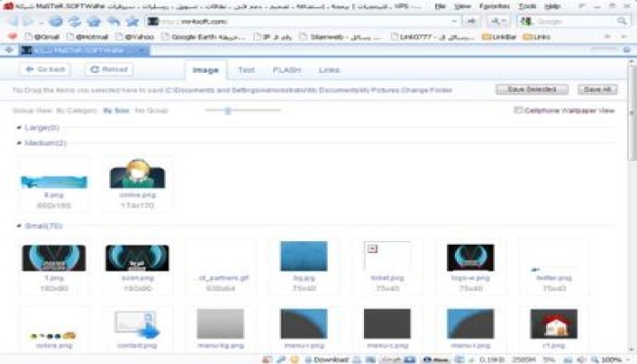Click the browser forward arrow
The height and width of the screenshot is (364, 637).
coord(29,22)
